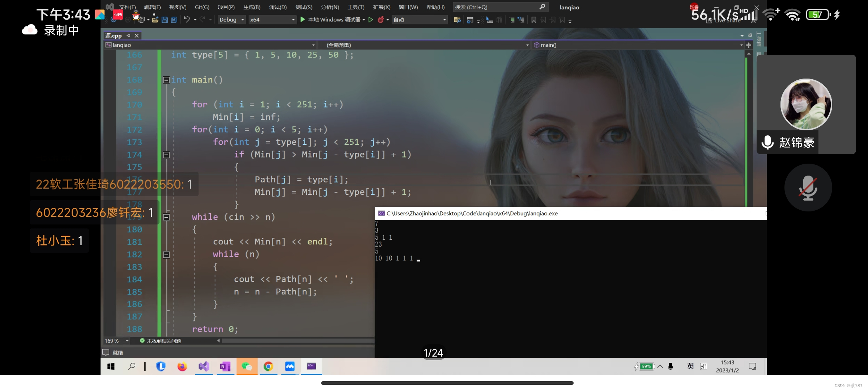Collapse the if block fold at line 174
The width and height of the screenshot is (868, 391).
pos(166,155)
